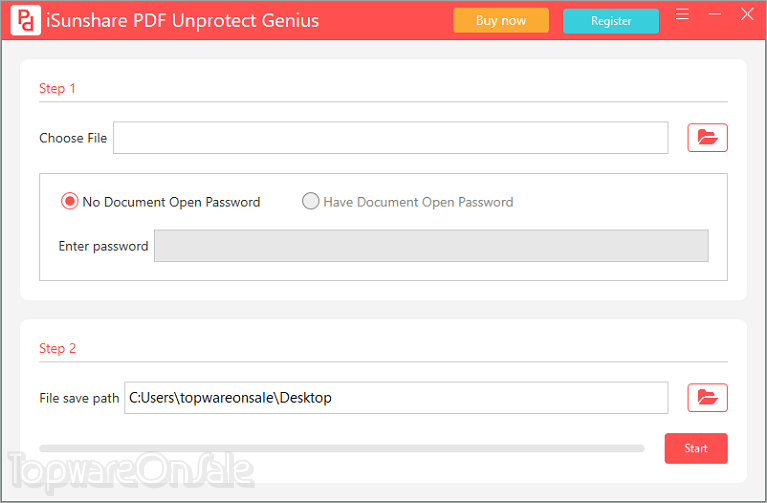Open the hamburger menu in title bar

click(682, 14)
